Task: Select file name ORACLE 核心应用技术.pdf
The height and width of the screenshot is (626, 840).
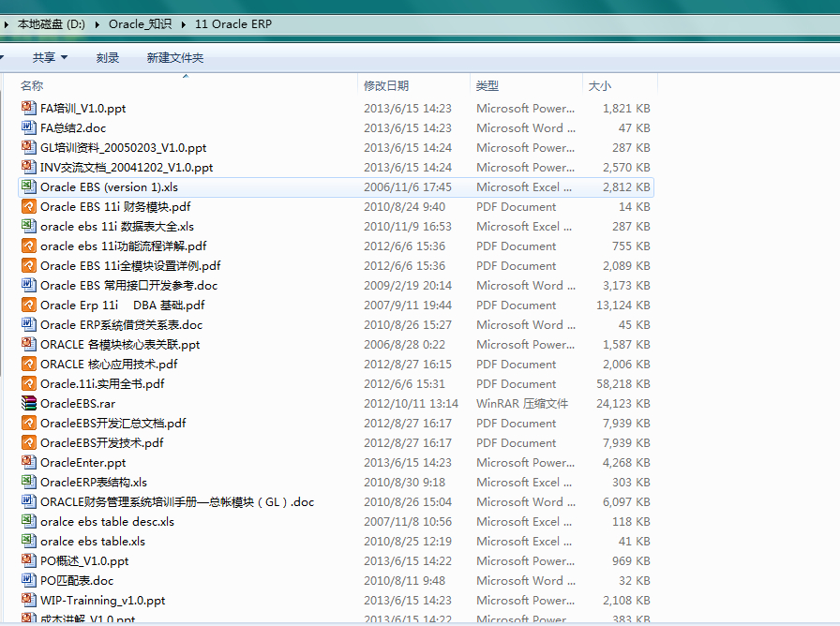Action: 109,365
